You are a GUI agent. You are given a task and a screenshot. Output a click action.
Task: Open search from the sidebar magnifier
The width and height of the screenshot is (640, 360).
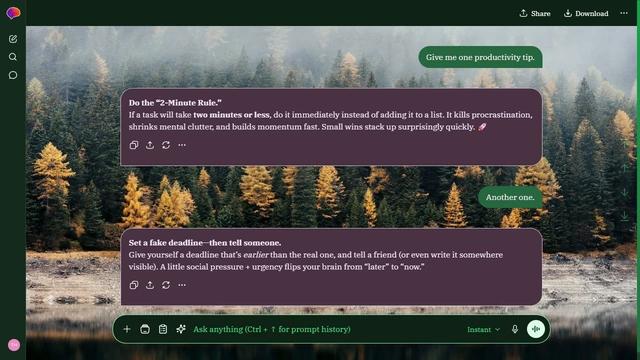(13, 57)
